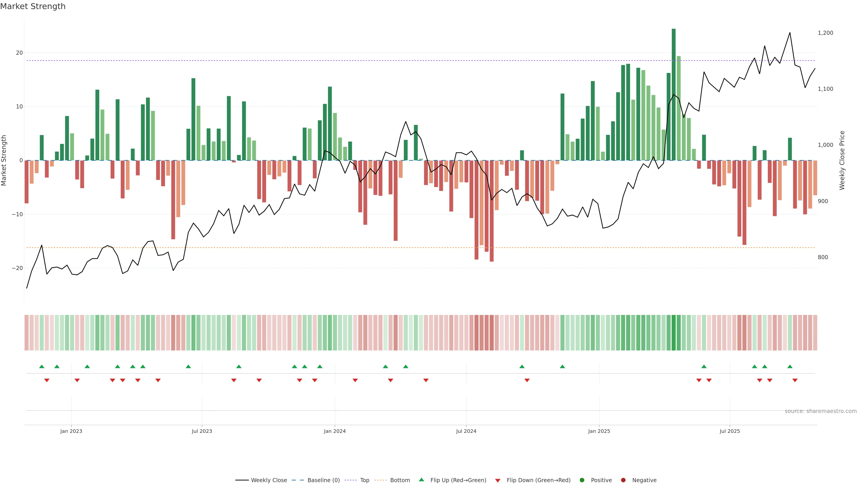The height and width of the screenshot is (488, 868).
Task: Click the Jan 2024 x-axis label
Action: [335, 431]
